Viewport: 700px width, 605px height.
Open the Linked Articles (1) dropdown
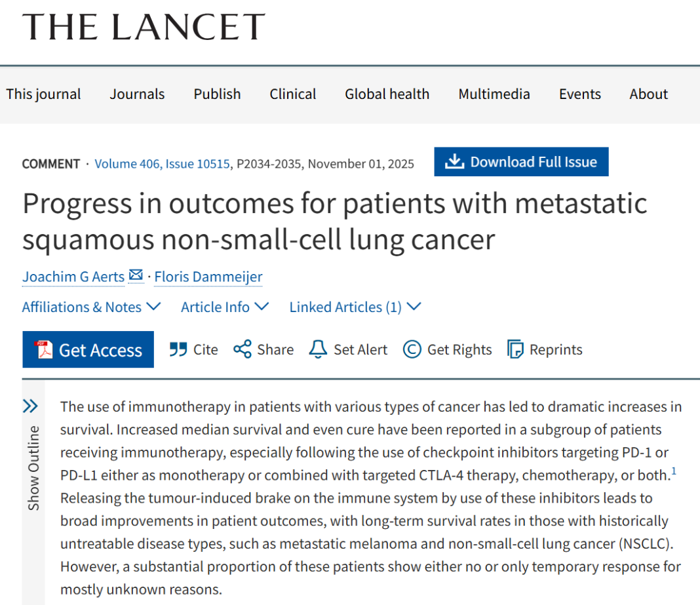[355, 307]
